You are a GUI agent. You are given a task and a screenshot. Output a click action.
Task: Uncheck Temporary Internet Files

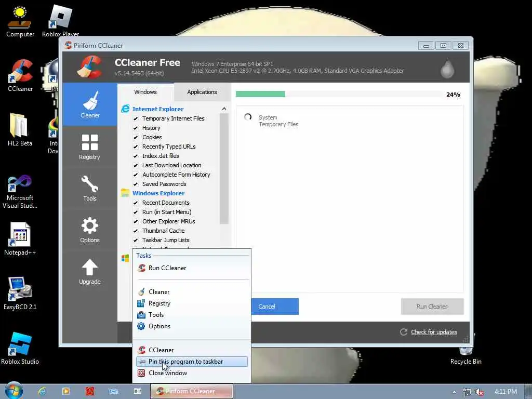tap(136, 118)
